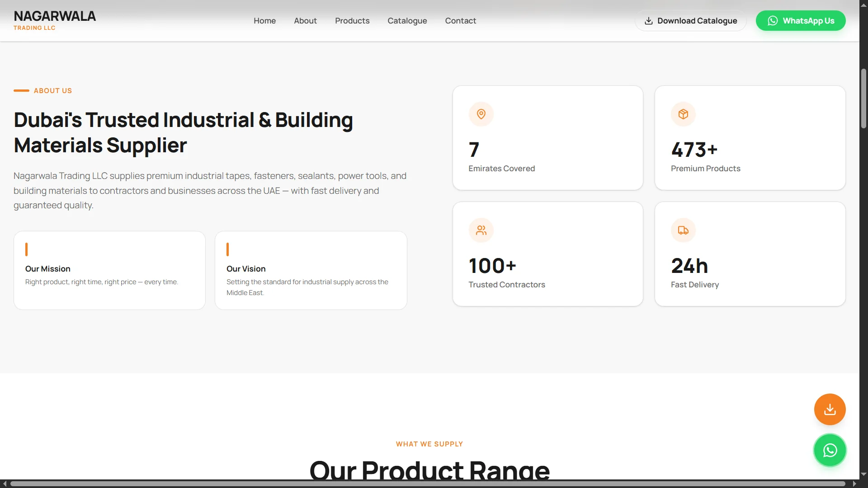The height and width of the screenshot is (488, 868).
Task: Click the "7" Emirates Covered figure
Action: pos(474,150)
